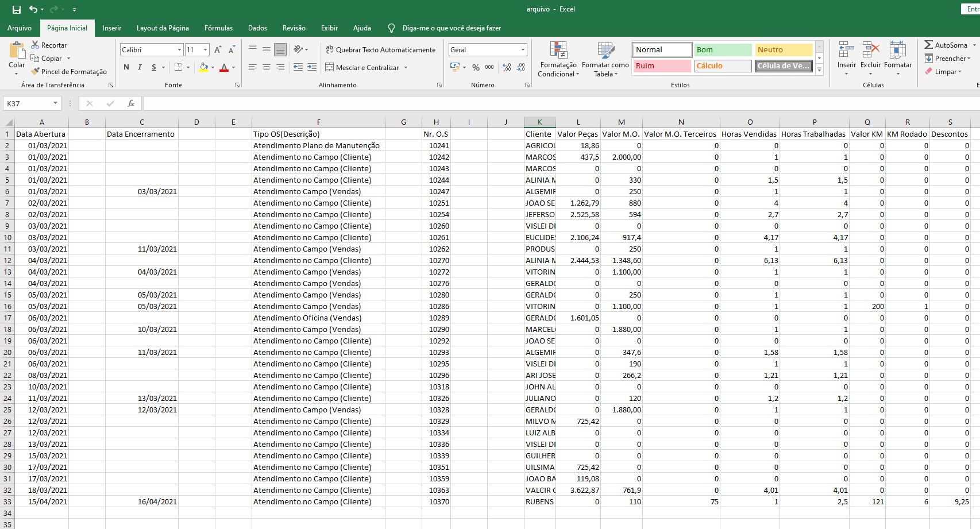The height and width of the screenshot is (529, 980).
Task: Expand the cell styles gallery
Action: [820, 69]
